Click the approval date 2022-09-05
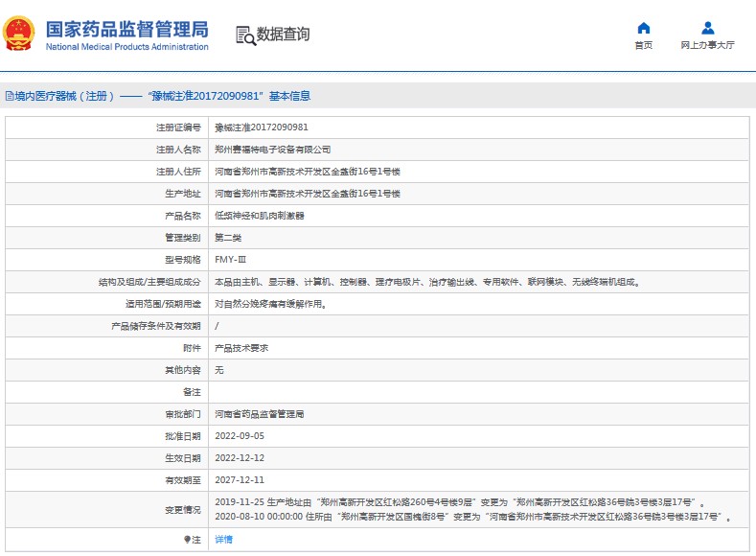 [239, 436]
